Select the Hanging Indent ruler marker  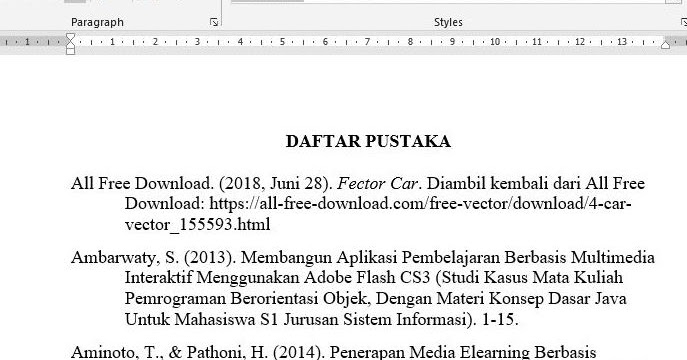click(70, 44)
